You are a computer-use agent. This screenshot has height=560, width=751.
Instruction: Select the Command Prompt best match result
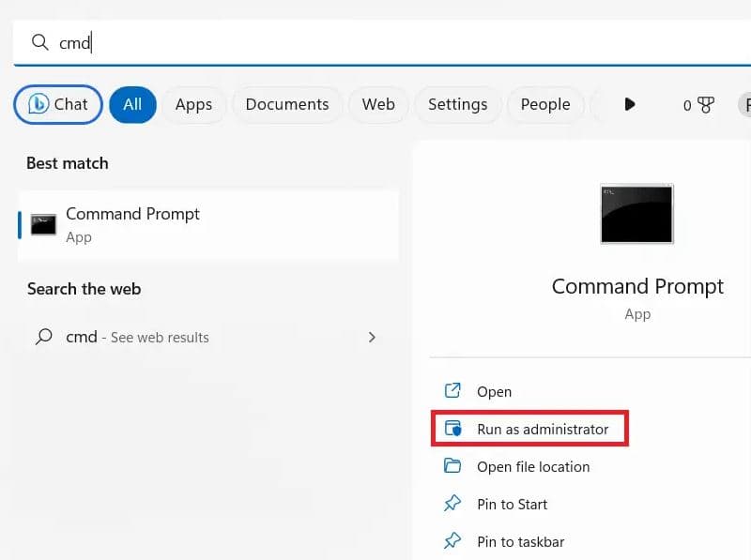pos(207,225)
